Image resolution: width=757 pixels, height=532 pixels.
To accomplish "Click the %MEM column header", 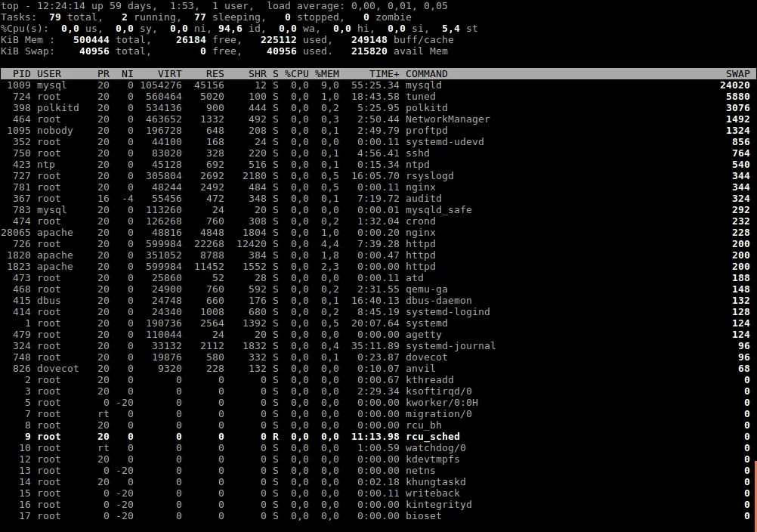I will [x=327, y=74].
